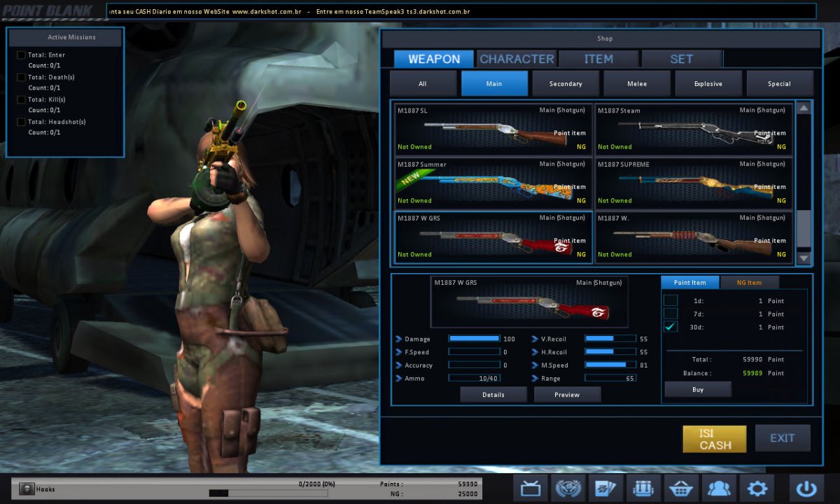This screenshot has height=504, width=840.
Task: Toggle the Total: Kill(s) mission checkbox
Action: click(21, 99)
